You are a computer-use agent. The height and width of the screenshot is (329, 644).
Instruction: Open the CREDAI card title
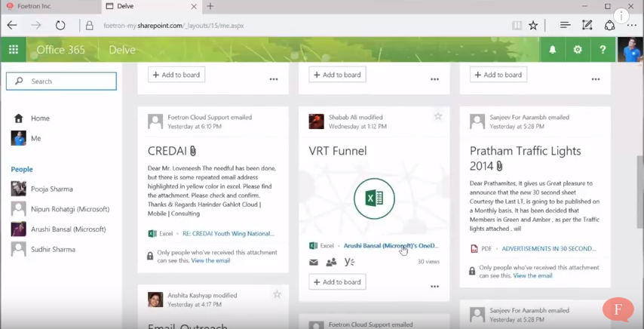coord(167,151)
